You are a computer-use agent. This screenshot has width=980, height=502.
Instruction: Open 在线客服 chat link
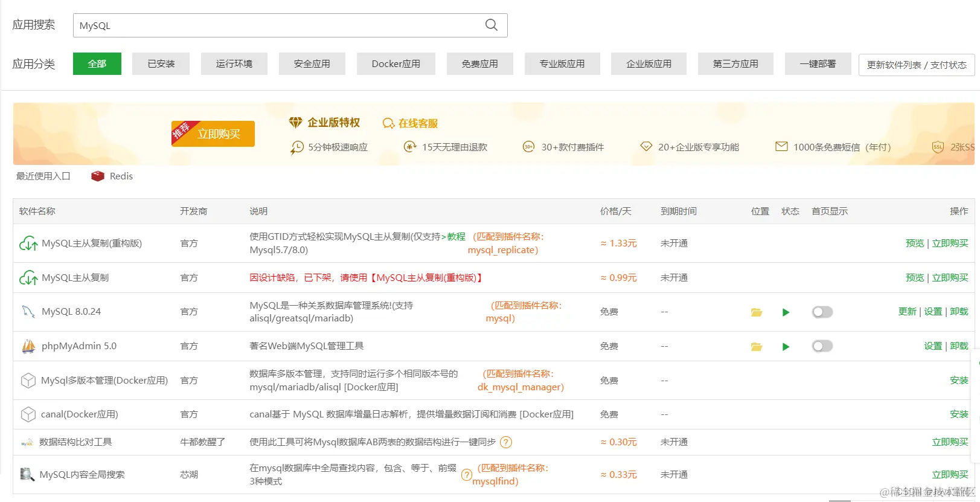tap(418, 123)
